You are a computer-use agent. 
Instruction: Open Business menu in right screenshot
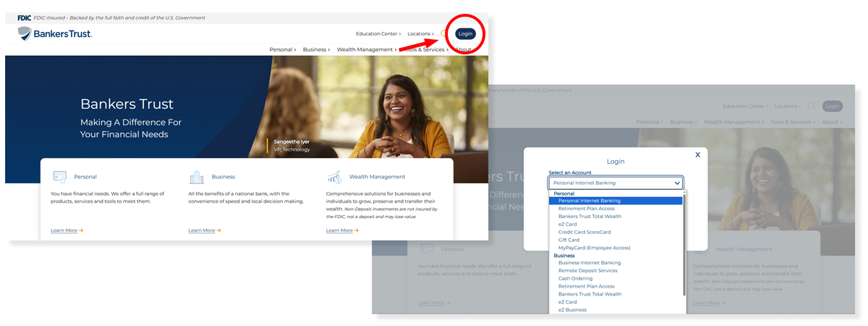(684, 122)
